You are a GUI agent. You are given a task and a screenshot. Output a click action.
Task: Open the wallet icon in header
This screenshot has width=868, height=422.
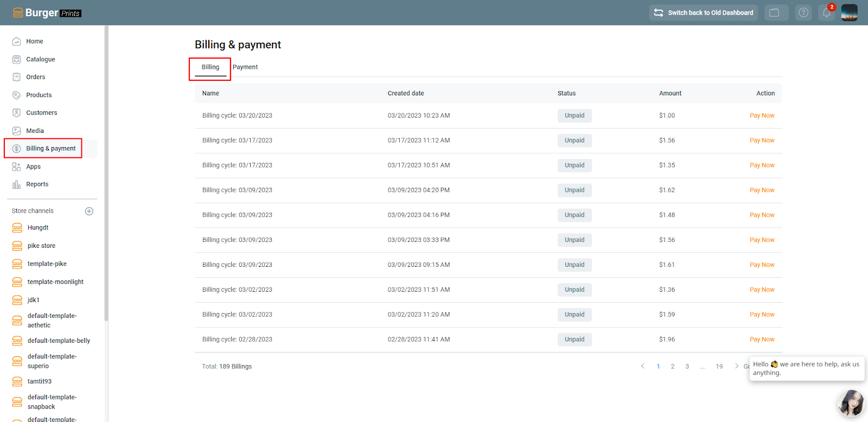775,12
